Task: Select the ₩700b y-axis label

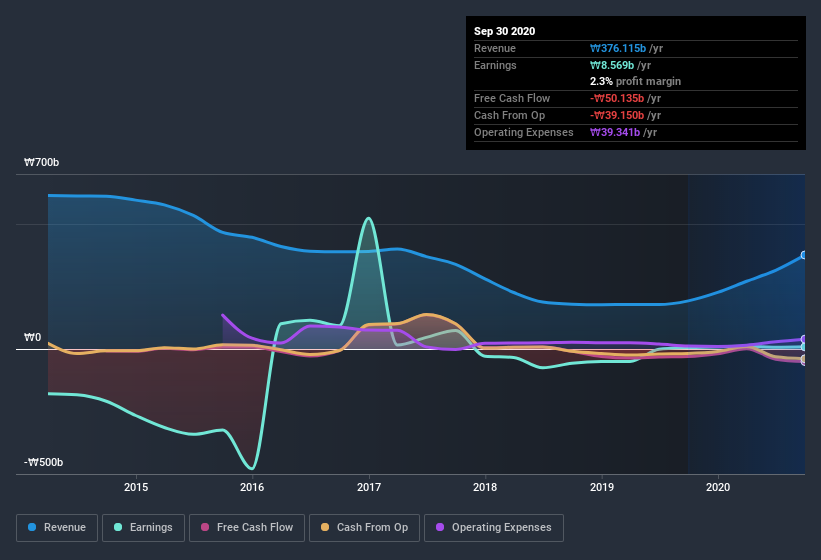Action: click(x=41, y=162)
